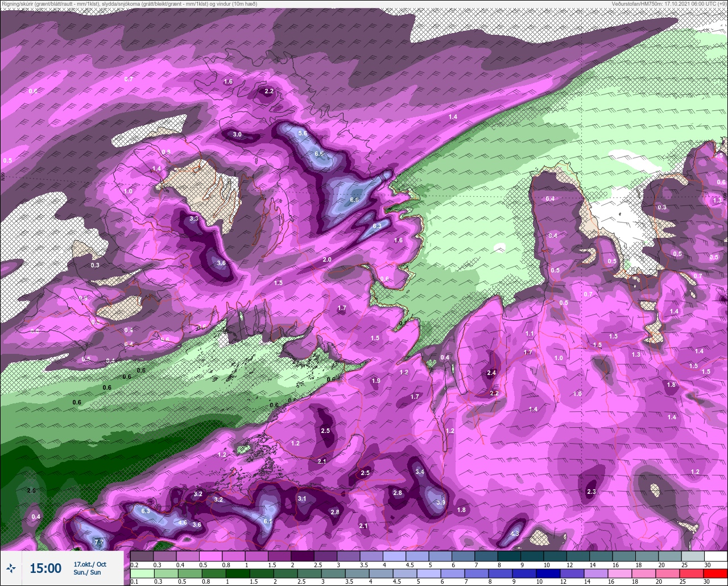
Task: Select the pale green swatch labeled 0.1
Action: click(x=142, y=572)
